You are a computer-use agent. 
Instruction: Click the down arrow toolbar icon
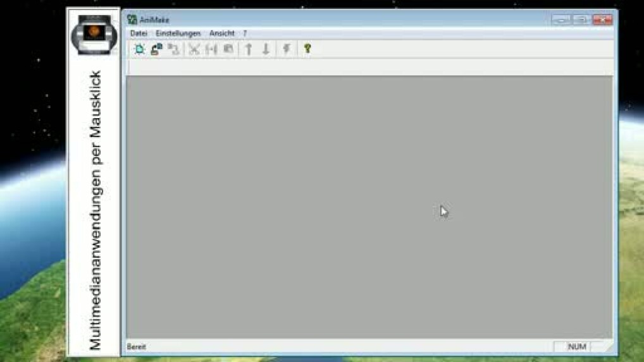266,49
